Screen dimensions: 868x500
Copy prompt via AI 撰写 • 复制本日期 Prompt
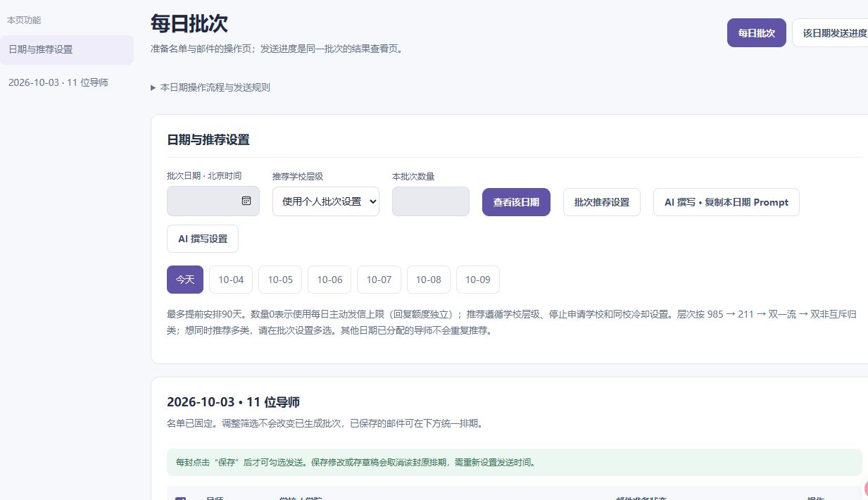click(727, 202)
